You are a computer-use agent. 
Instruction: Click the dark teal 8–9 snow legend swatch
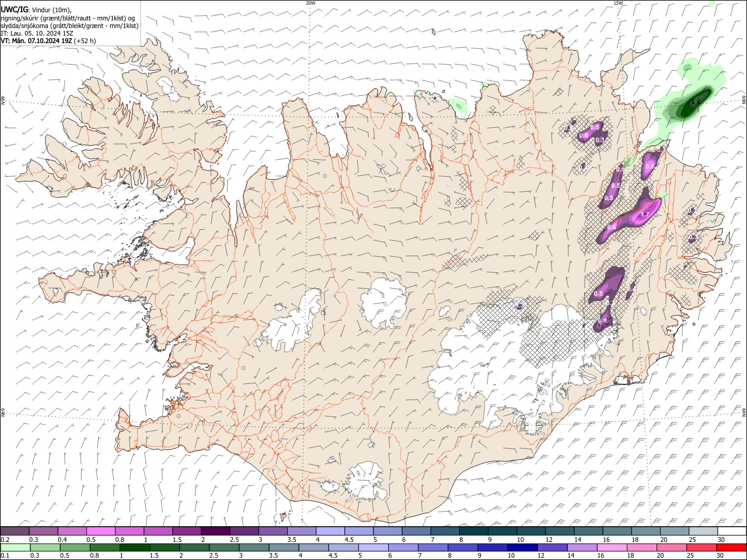pyautogui.click(x=473, y=531)
